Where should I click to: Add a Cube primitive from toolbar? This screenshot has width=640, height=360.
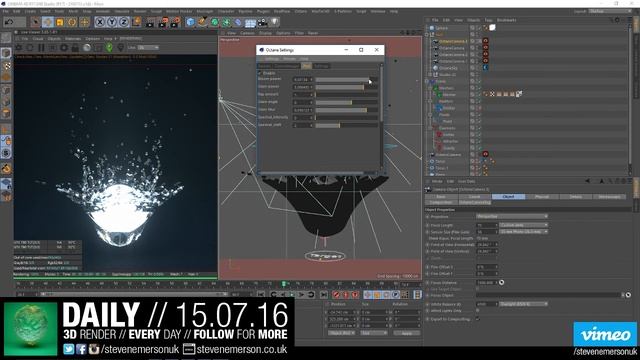click(191, 22)
